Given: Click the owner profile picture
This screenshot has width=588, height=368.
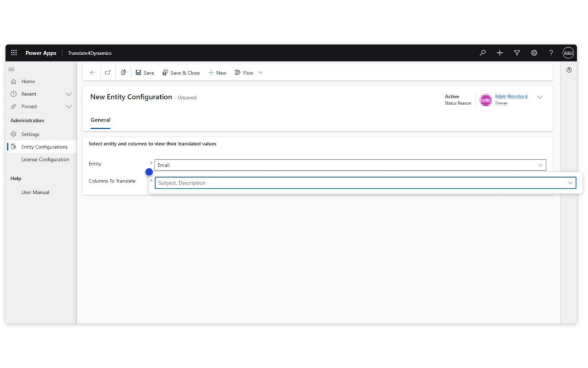Looking at the screenshot, I should tap(486, 100).
